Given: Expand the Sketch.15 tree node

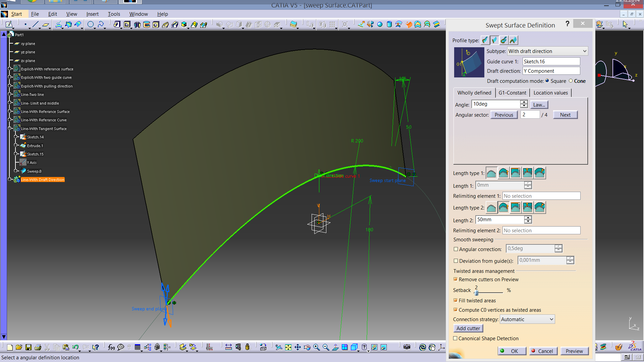Looking at the screenshot, I should pos(15,154).
